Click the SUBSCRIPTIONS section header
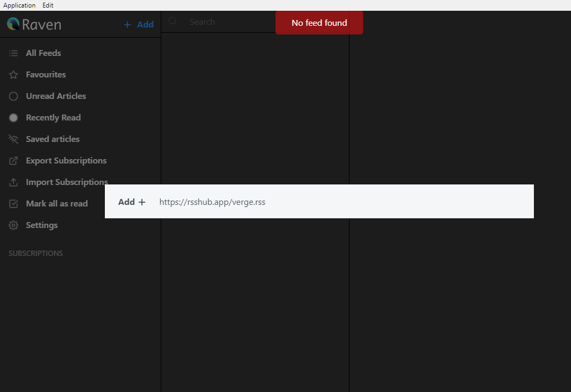This screenshot has height=392, width=571. [35, 253]
